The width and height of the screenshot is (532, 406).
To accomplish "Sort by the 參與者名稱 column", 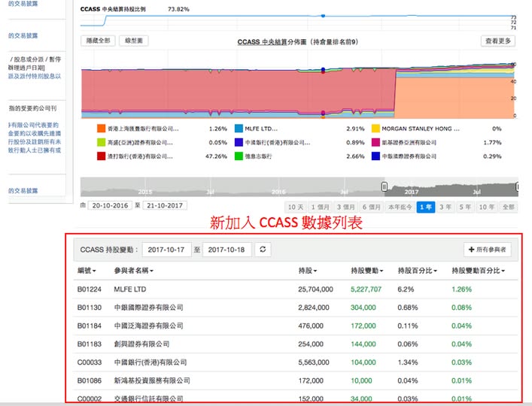I will (134, 271).
